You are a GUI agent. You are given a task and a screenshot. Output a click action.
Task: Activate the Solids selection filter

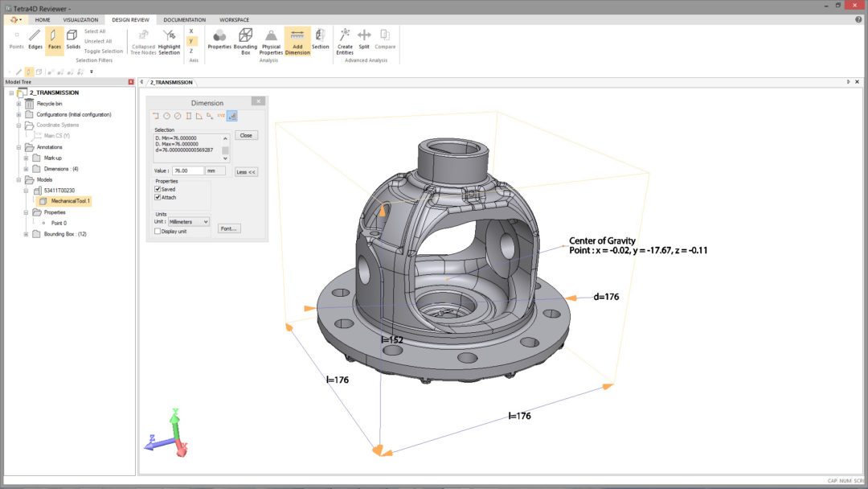(73, 39)
